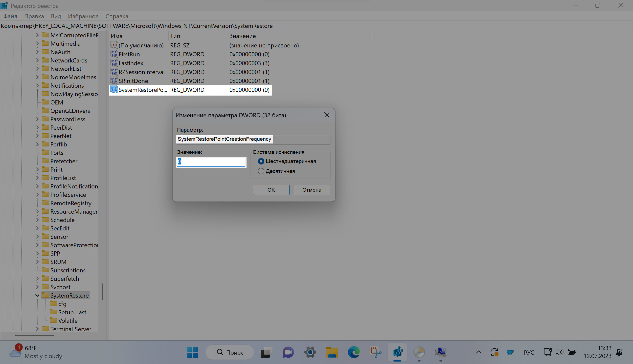This screenshot has height=364, width=633.
Task: Expand the Perflib tree node
Action: pos(37,144)
